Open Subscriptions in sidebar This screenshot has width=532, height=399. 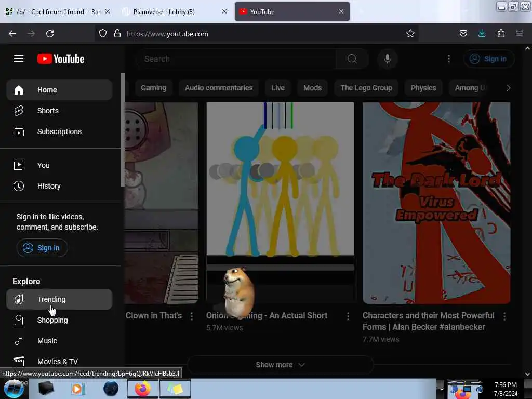(x=59, y=131)
